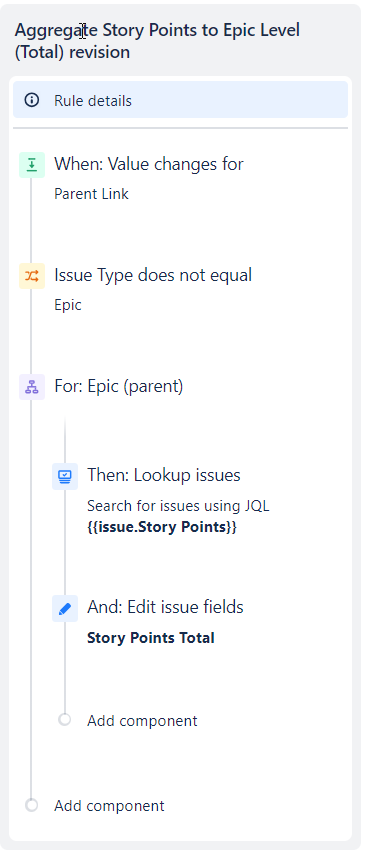Click the 'Search for issues using JQL' description

(x=178, y=506)
